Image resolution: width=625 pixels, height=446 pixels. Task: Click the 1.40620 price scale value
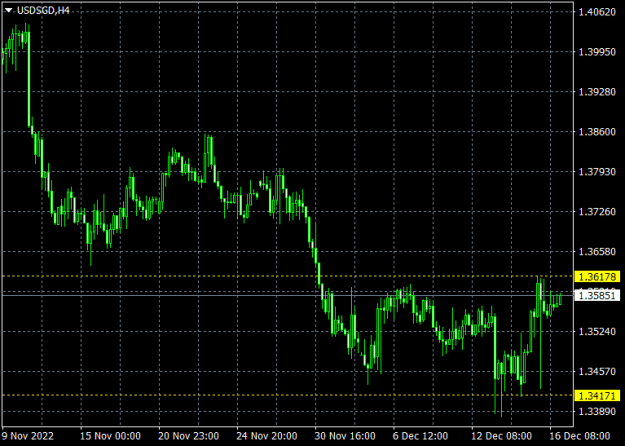click(597, 12)
